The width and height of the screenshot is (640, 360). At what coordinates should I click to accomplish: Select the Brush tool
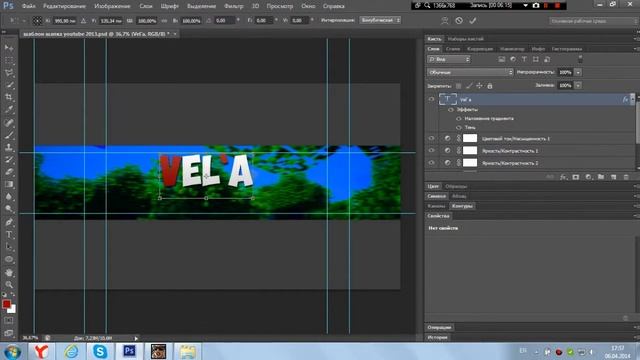9,135
